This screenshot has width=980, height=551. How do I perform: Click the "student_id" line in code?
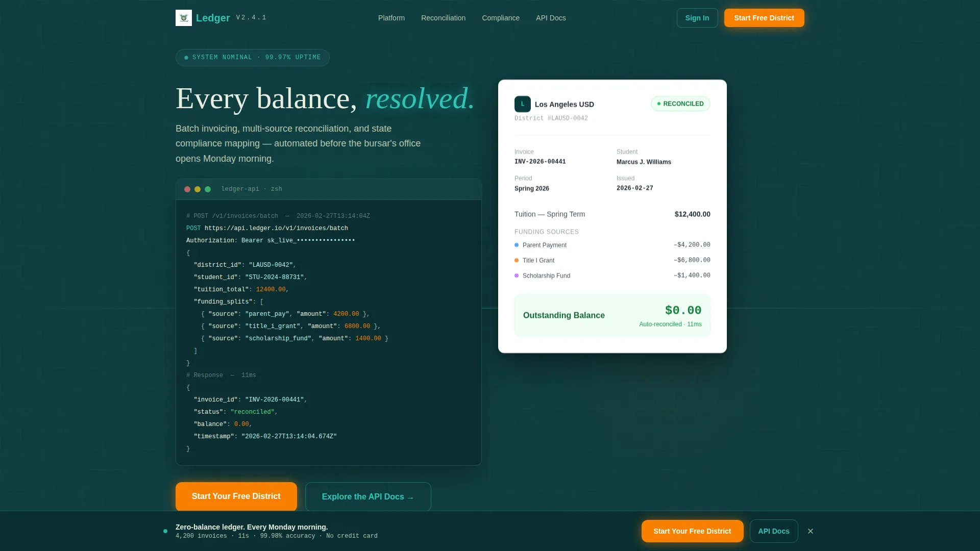250,278
